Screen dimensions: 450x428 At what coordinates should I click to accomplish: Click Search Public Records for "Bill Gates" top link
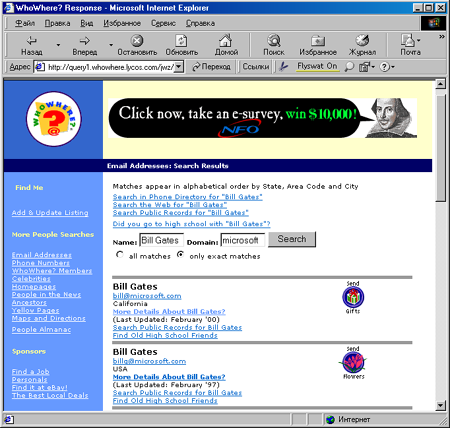[x=180, y=213]
